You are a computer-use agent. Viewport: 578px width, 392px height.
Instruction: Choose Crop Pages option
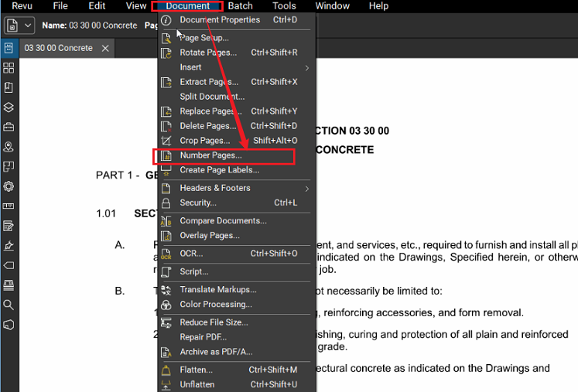pyautogui.click(x=236, y=141)
